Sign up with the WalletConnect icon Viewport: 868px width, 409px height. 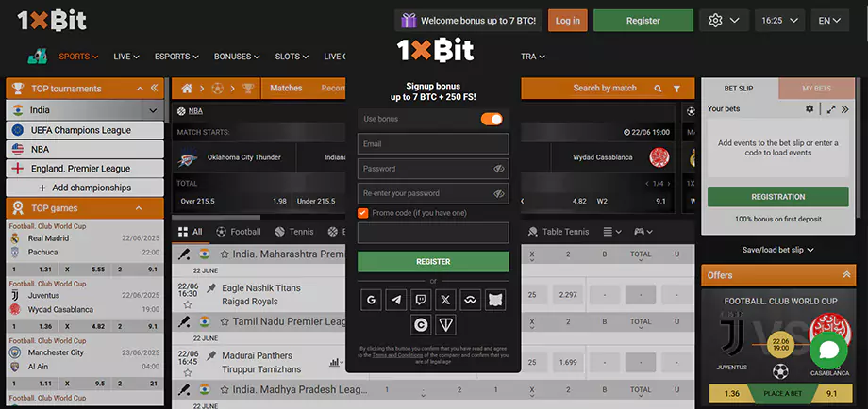[x=471, y=300]
